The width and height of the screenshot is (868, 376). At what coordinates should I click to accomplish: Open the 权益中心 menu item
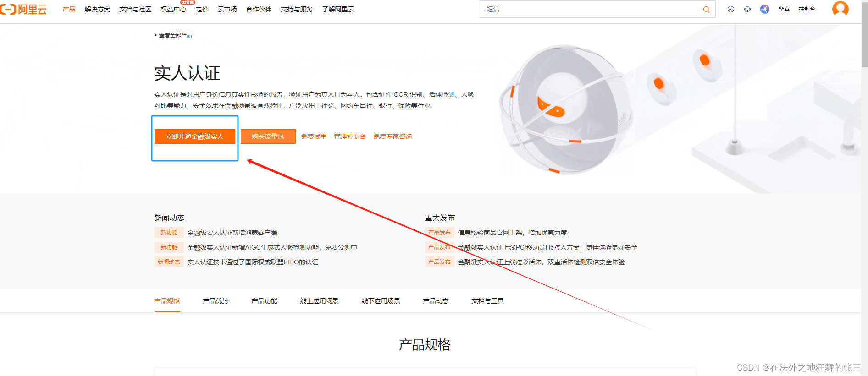tap(173, 9)
